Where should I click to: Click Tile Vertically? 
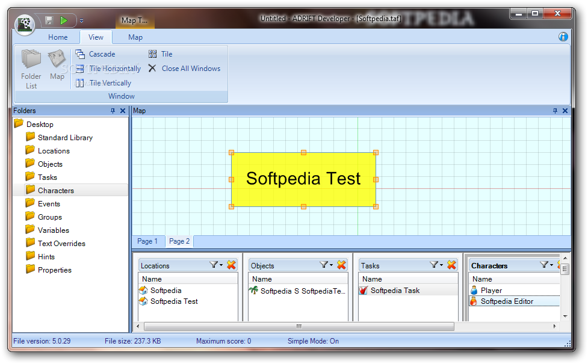pyautogui.click(x=104, y=83)
